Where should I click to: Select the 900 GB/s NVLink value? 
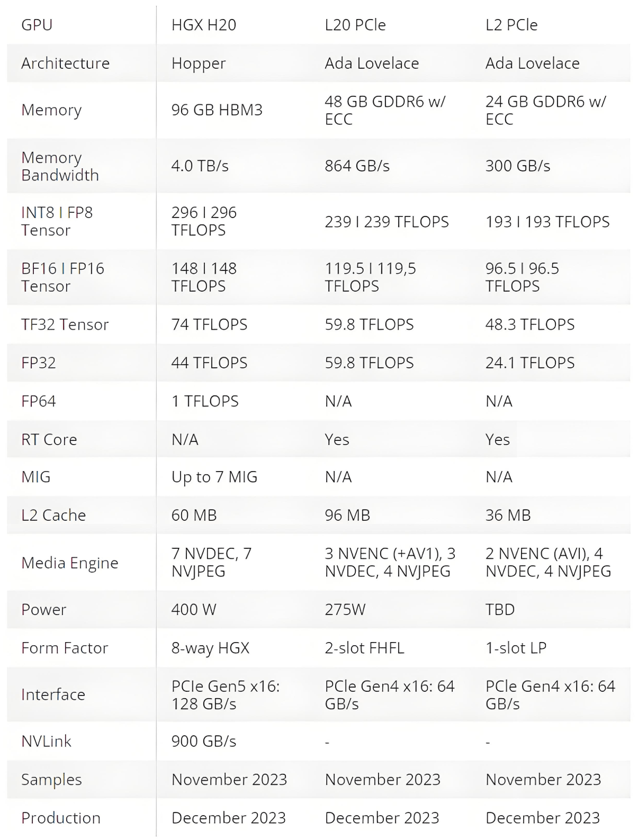tap(203, 741)
